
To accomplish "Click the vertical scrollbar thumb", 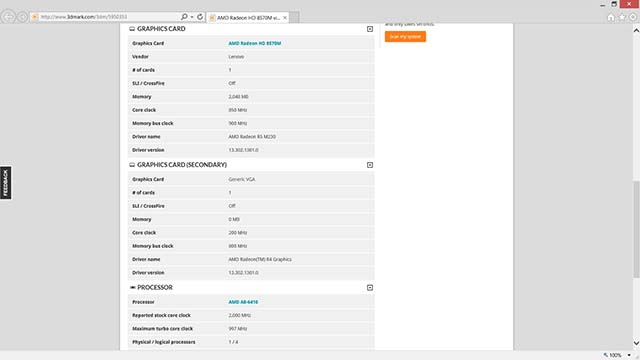I will tap(636, 229).
